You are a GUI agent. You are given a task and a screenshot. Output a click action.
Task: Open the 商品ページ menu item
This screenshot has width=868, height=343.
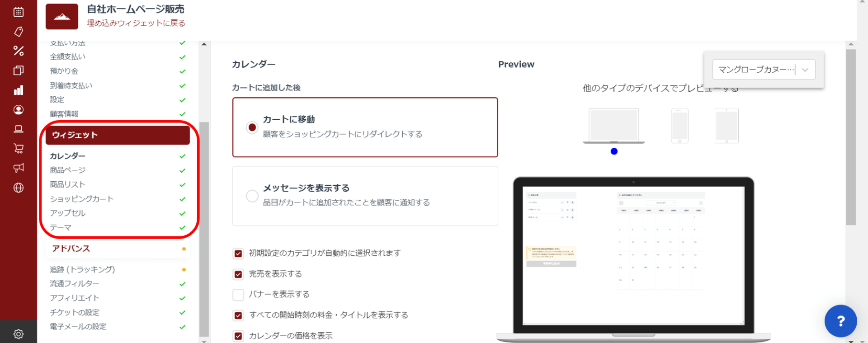coord(68,170)
